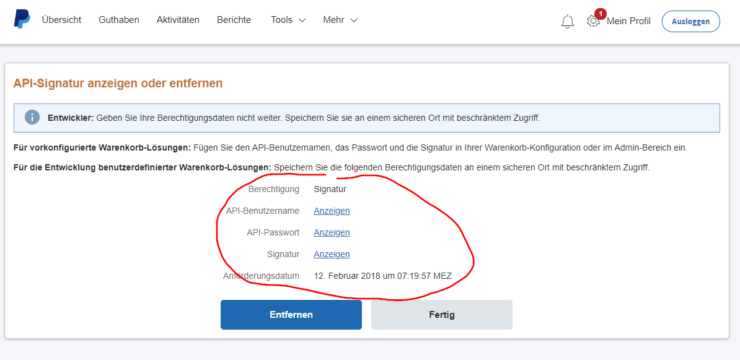Reveal the API-Passwort via Anzeigen link

tap(332, 233)
